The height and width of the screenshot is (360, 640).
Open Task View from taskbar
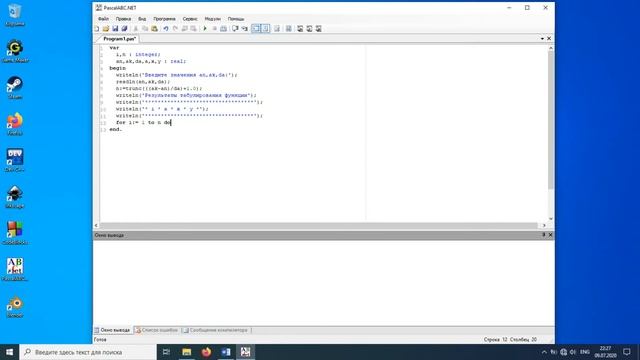tap(166, 352)
